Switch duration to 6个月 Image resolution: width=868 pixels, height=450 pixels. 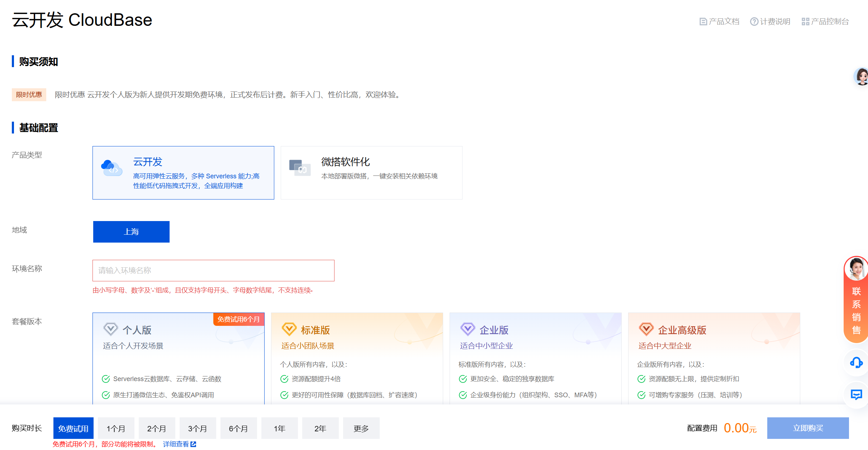click(x=238, y=428)
